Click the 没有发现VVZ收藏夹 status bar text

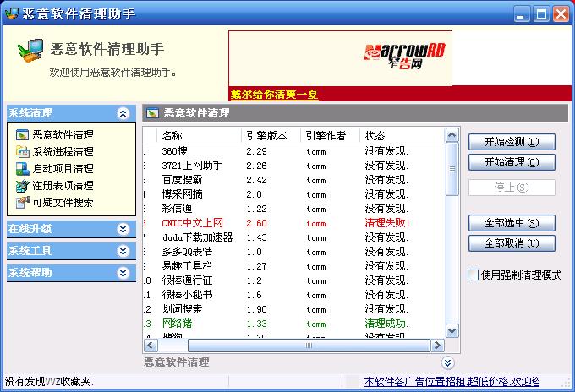(x=49, y=382)
